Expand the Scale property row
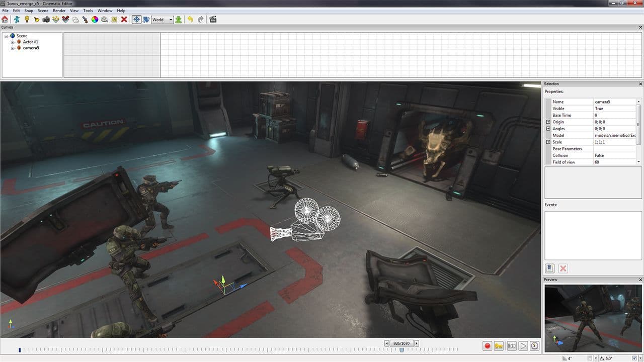 point(548,142)
